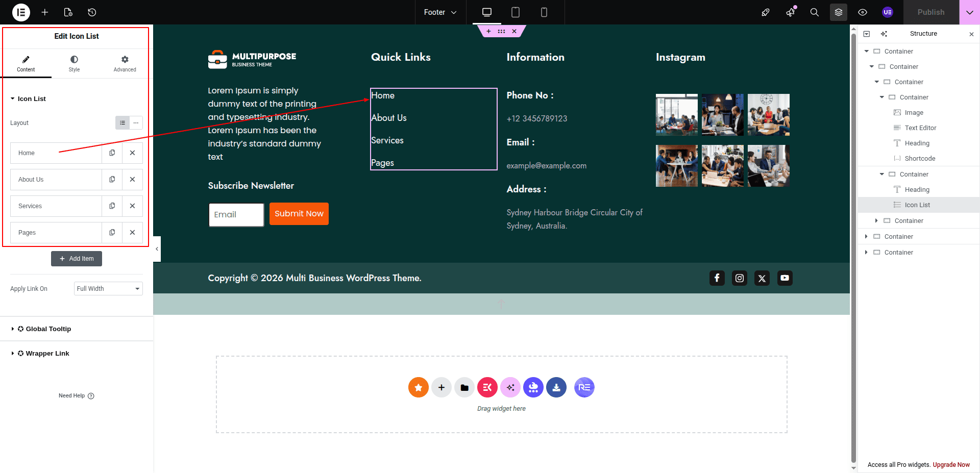Viewport: 980px width, 473px height.
Task: Switch to the Content tab
Action: [x=26, y=64]
